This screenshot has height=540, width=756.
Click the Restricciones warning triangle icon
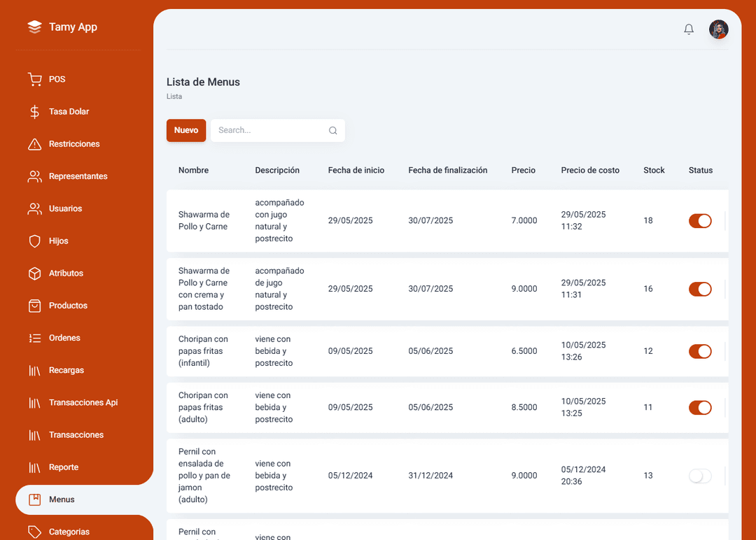(x=34, y=144)
